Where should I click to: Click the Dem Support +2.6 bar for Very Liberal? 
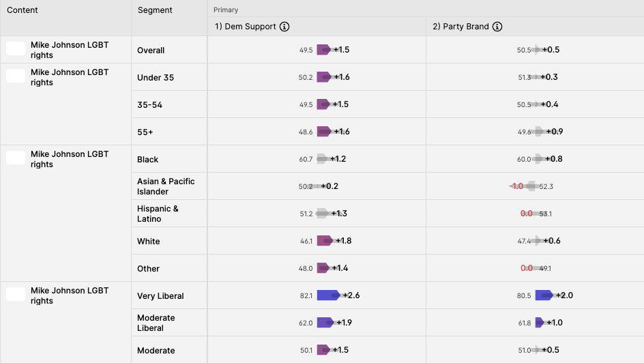click(x=329, y=295)
